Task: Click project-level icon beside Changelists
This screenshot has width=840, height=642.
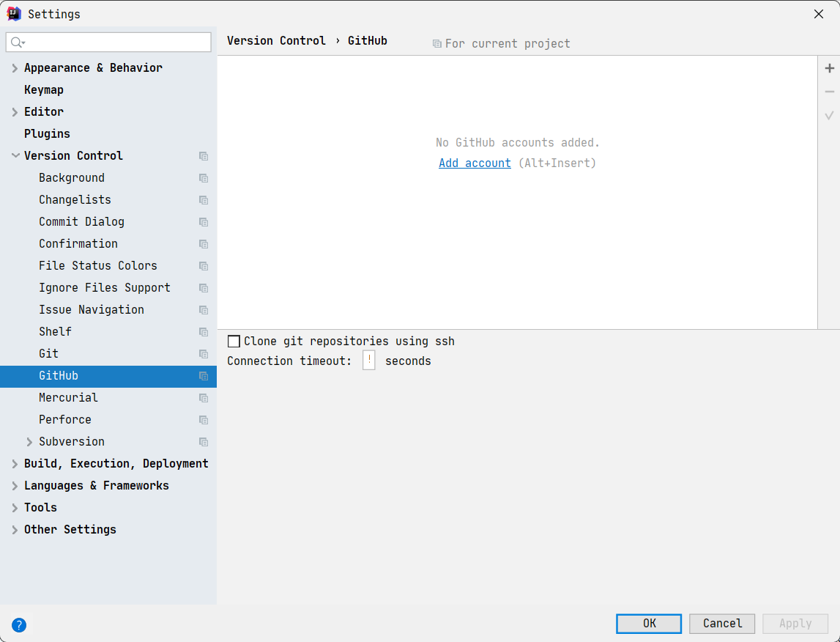Action: (x=204, y=200)
